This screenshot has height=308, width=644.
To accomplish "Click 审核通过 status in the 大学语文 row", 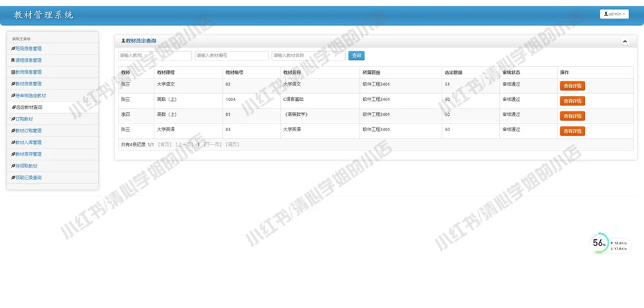I will 511,84.
